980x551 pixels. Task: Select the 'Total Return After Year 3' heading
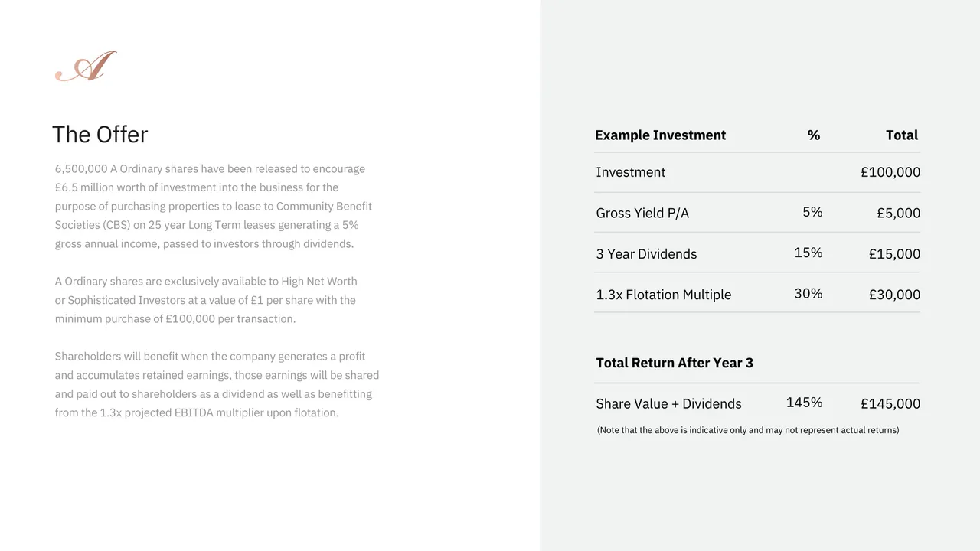click(x=675, y=363)
